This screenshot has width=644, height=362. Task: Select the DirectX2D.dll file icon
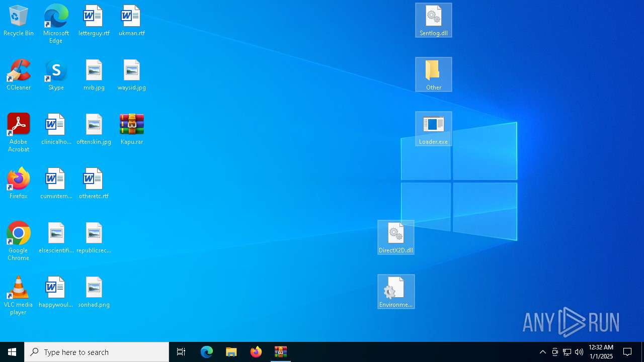click(396, 237)
